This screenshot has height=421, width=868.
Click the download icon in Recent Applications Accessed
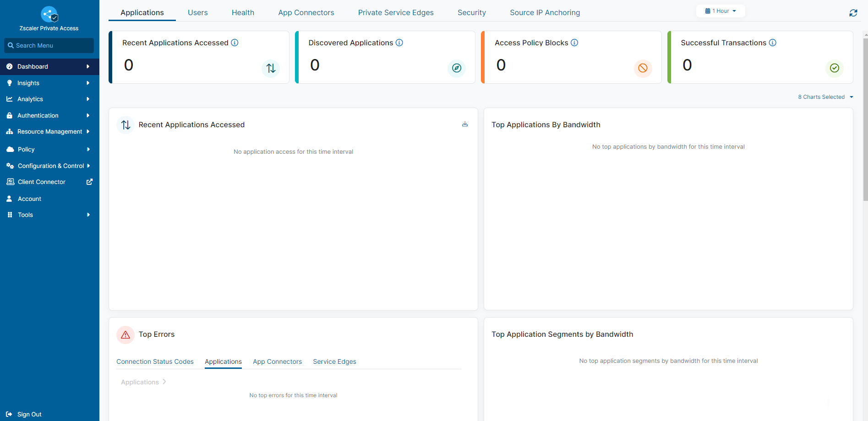click(x=464, y=124)
